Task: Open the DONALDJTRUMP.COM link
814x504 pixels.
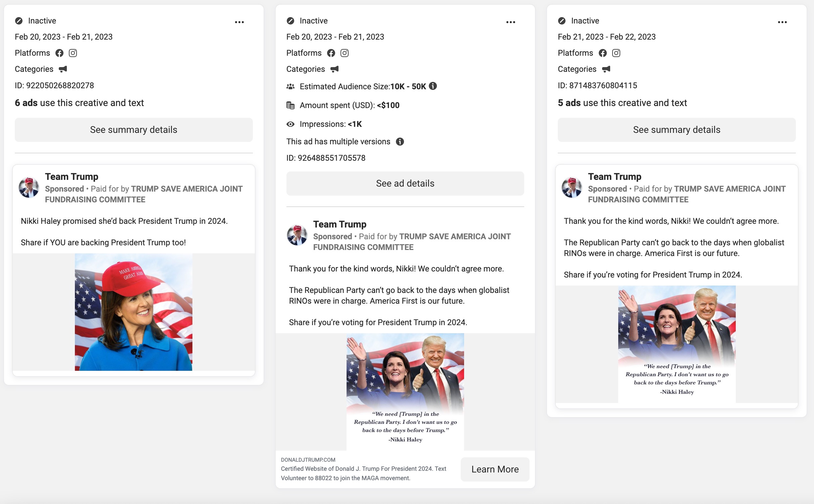Action: pyautogui.click(x=308, y=460)
